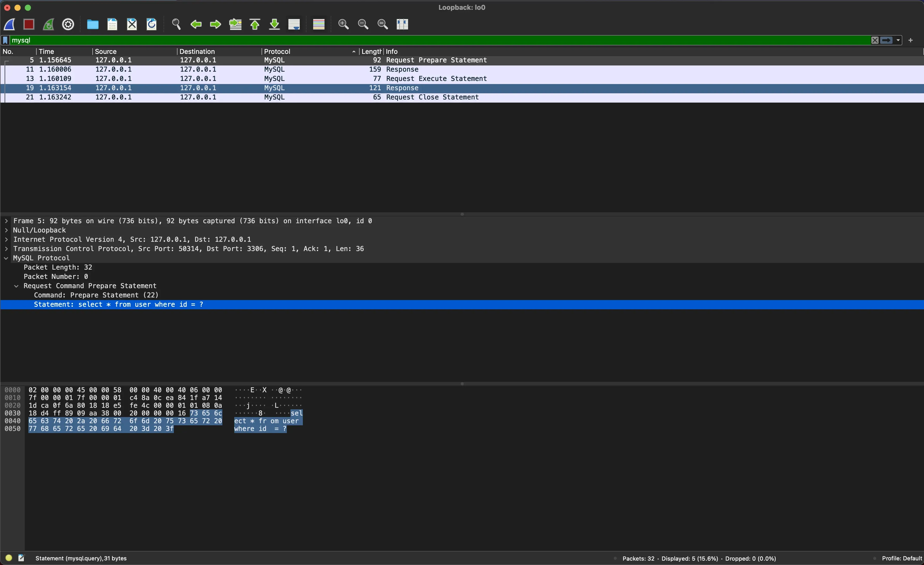Collapse the MySQL Protocol section
This screenshot has height=565, width=924.
tap(6, 258)
